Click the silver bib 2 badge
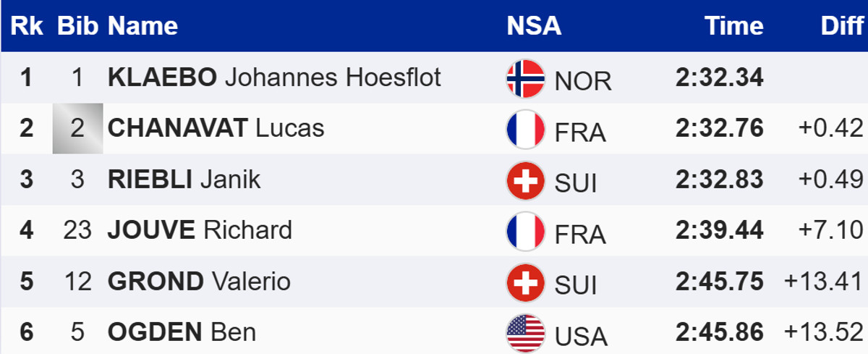868x354 pixels. point(77,129)
